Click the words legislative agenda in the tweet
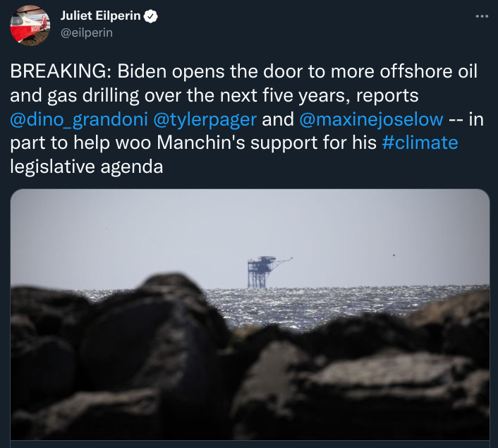 coord(86,167)
